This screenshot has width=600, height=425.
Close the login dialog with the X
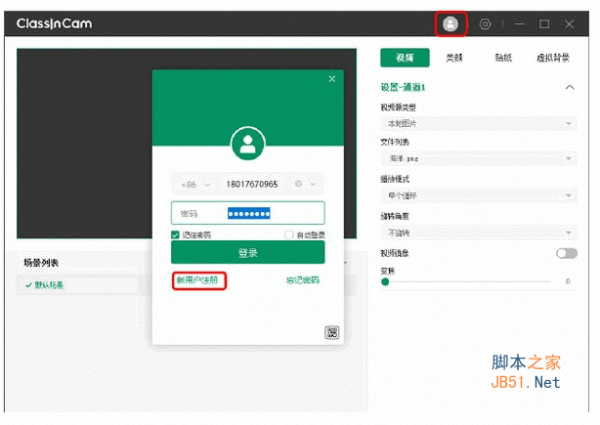tap(332, 79)
